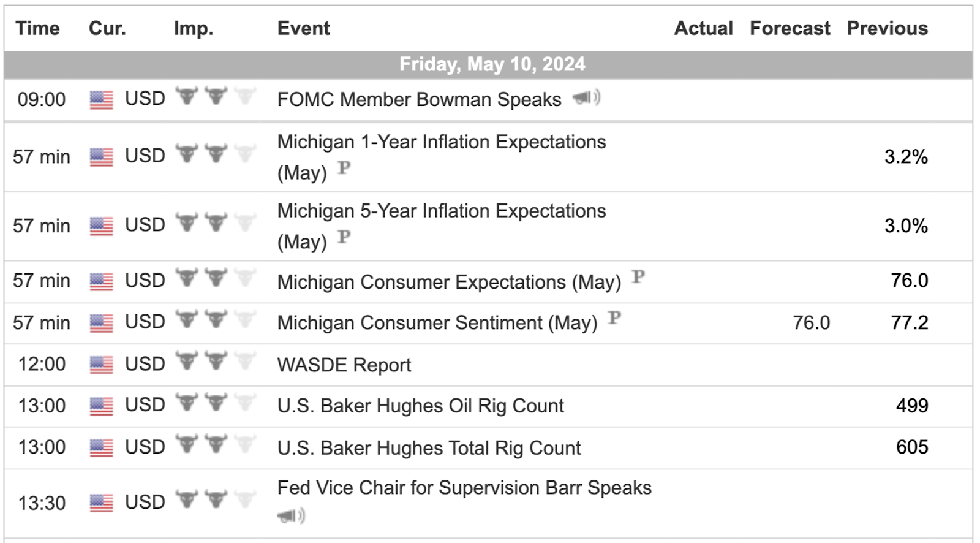The image size is (980, 543).
Task: Click the preliminary P icon for Michigan 5-Year Inflation
Action: pyautogui.click(x=344, y=237)
